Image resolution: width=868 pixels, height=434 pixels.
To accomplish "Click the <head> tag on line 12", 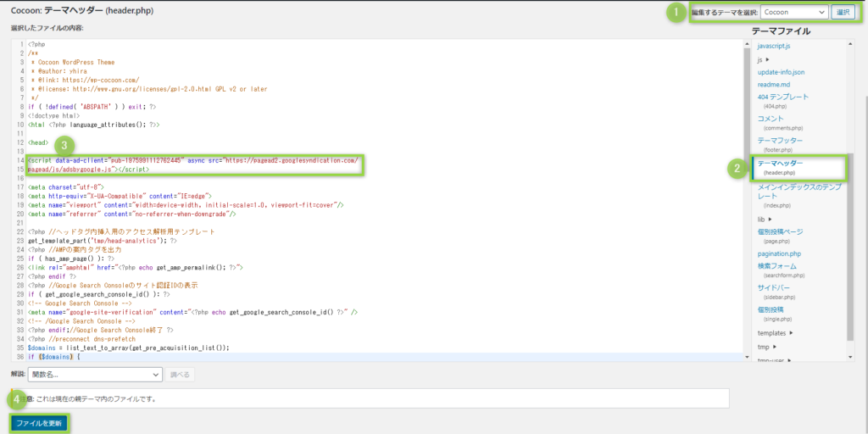I will 38,142.
